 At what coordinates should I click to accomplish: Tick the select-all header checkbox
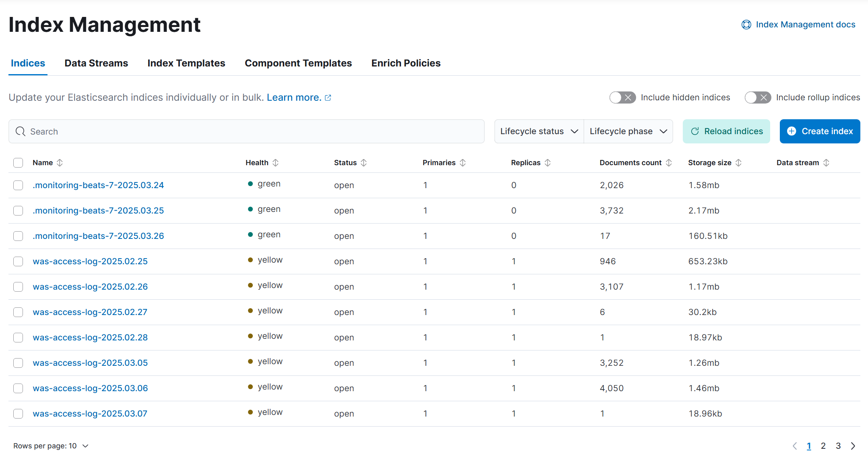coord(18,163)
